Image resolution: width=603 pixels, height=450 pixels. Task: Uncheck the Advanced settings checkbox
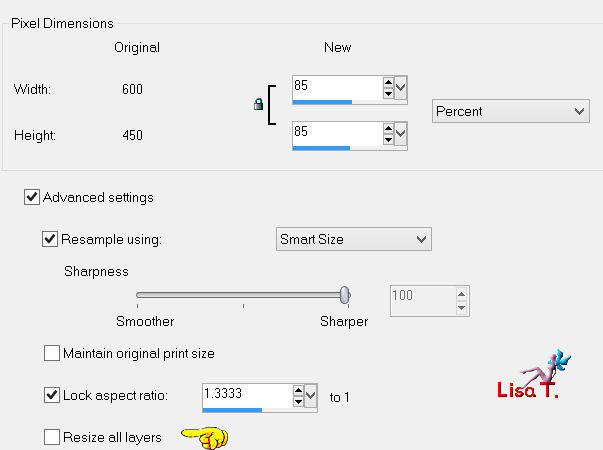pyautogui.click(x=32, y=197)
